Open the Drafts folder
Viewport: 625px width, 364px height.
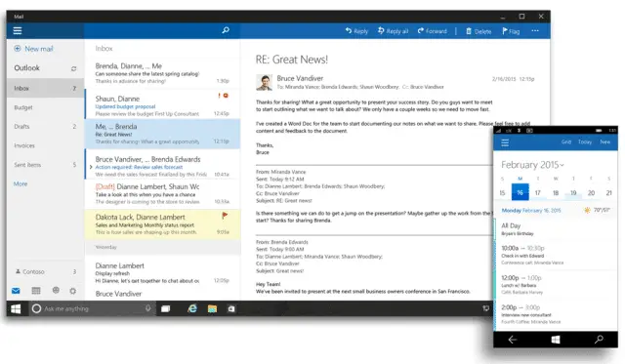tap(45, 126)
